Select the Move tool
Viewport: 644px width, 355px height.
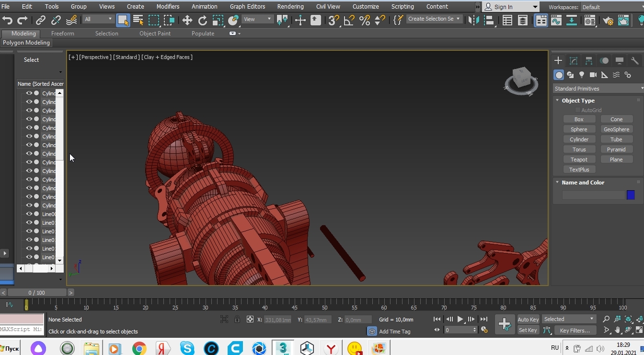click(x=187, y=20)
